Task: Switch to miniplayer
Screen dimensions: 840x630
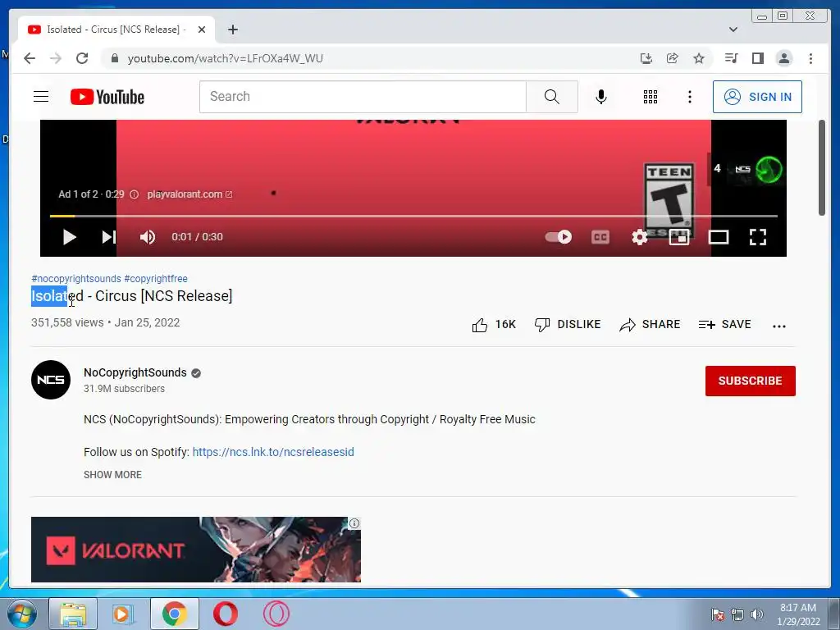Action: pos(678,237)
